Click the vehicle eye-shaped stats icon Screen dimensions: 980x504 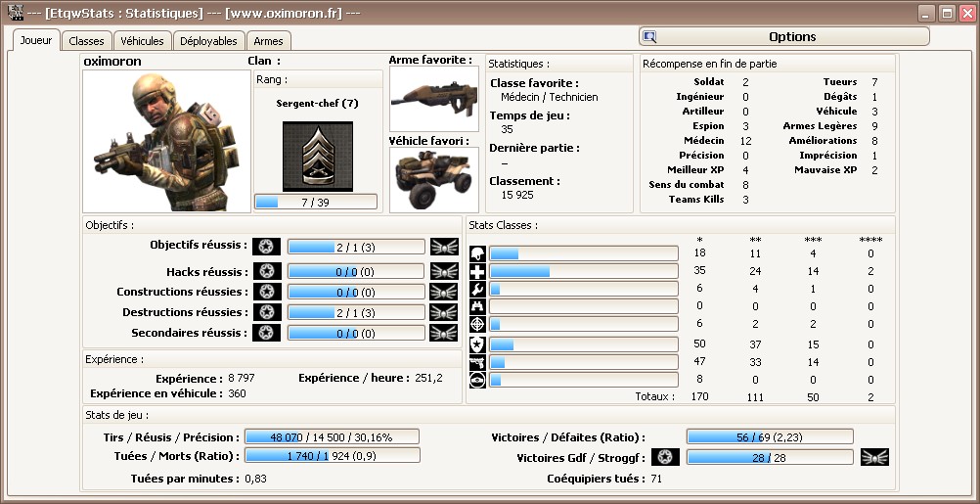pyautogui.click(x=477, y=380)
